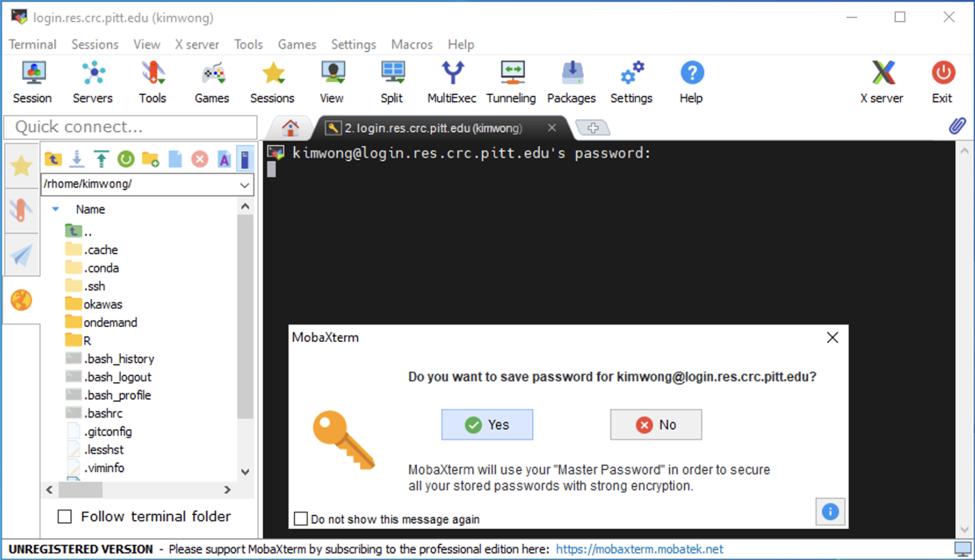Viewport: 975px width, 560px height.
Task: Click the Packages toolbar icon
Action: pyautogui.click(x=571, y=83)
